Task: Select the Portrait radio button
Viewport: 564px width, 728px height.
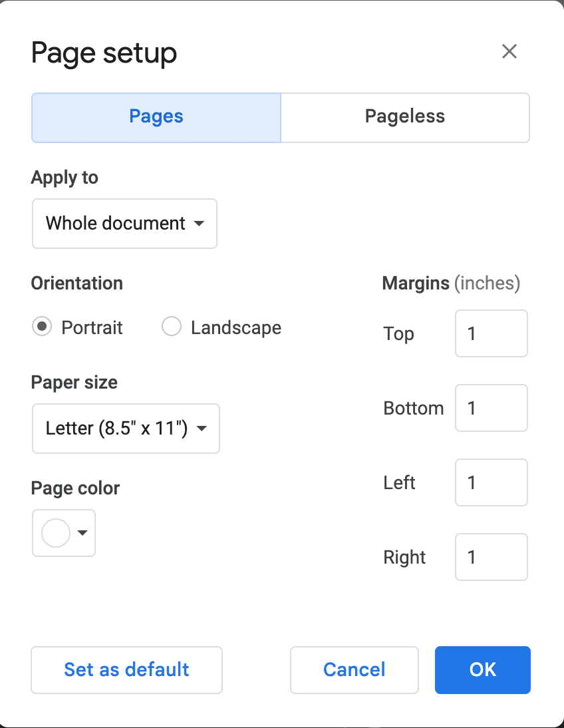Action: click(42, 327)
